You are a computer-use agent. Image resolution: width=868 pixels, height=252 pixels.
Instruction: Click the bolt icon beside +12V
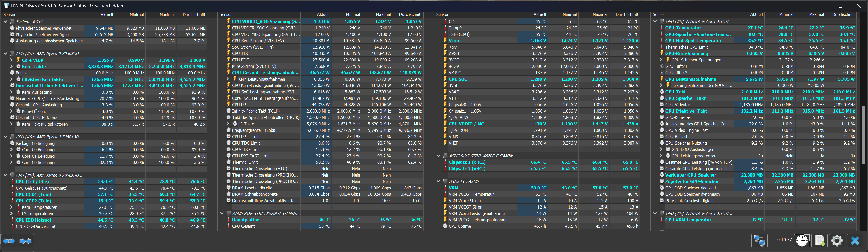(x=446, y=66)
